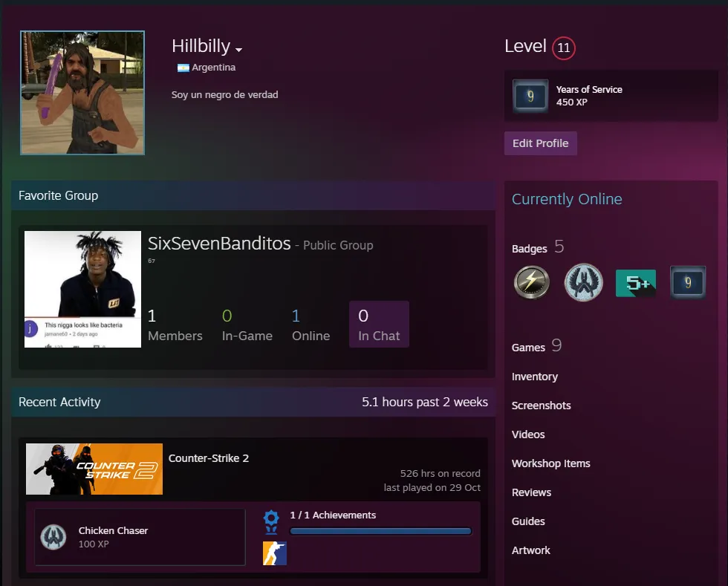Screen dimensions: 728x586
Task: Click the Chicken Chaser badge icon
Action: (53, 537)
